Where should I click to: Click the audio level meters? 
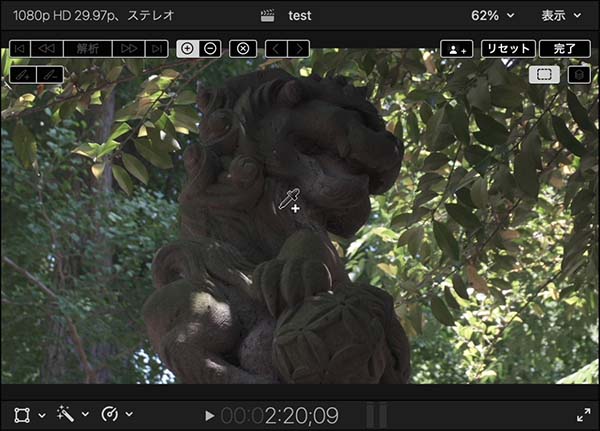[x=377, y=415]
